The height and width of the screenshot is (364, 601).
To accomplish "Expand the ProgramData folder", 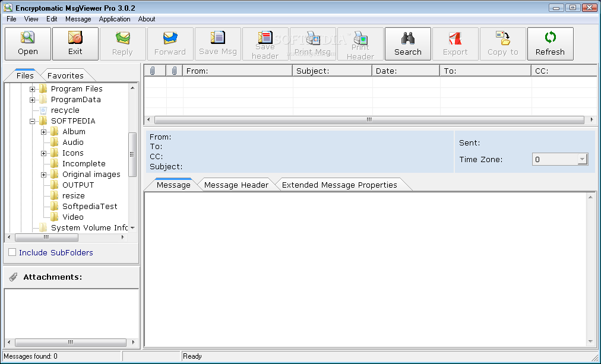I will point(32,100).
